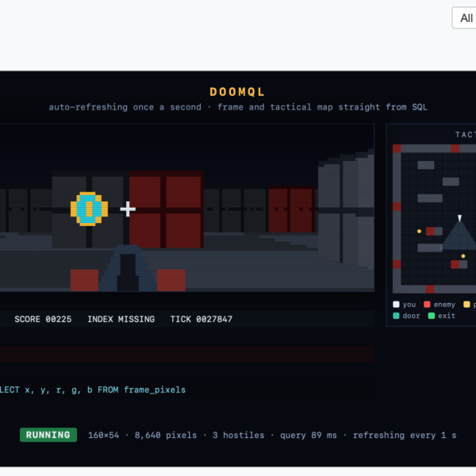The height and width of the screenshot is (476, 476).
Task: Click the 'FROM frame_pixels' SQL query text
Action: pyautogui.click(x=141, y=390)
